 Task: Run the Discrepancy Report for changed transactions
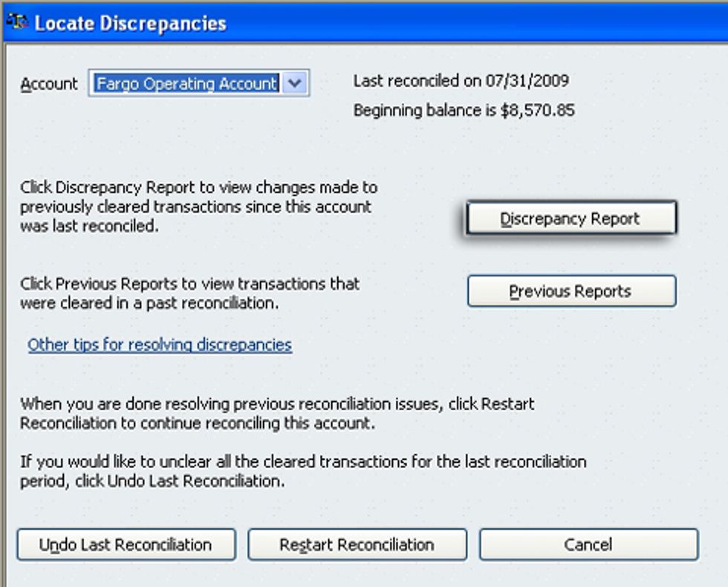coord(571,218)
